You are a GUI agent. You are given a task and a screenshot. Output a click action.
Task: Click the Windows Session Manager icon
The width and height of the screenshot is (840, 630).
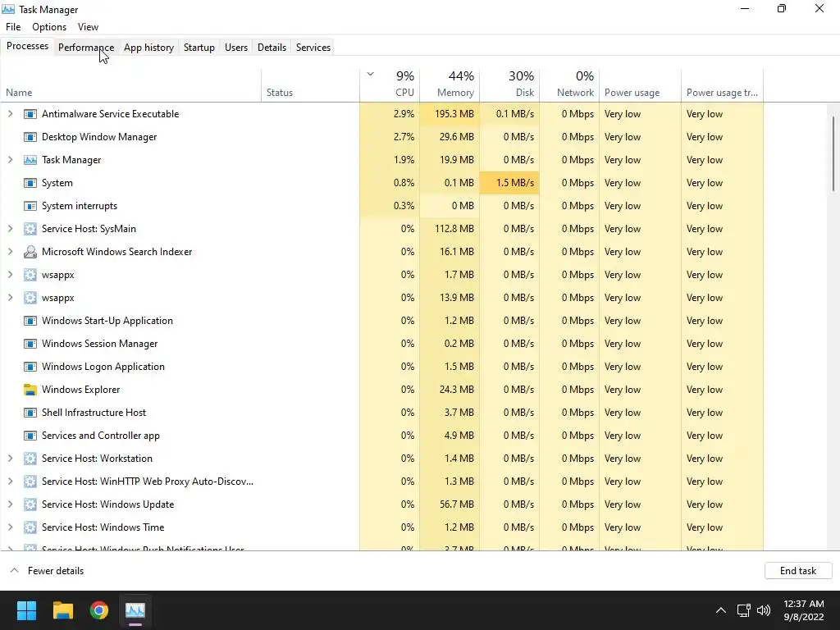pyautogui.click(x=30, y=344)
